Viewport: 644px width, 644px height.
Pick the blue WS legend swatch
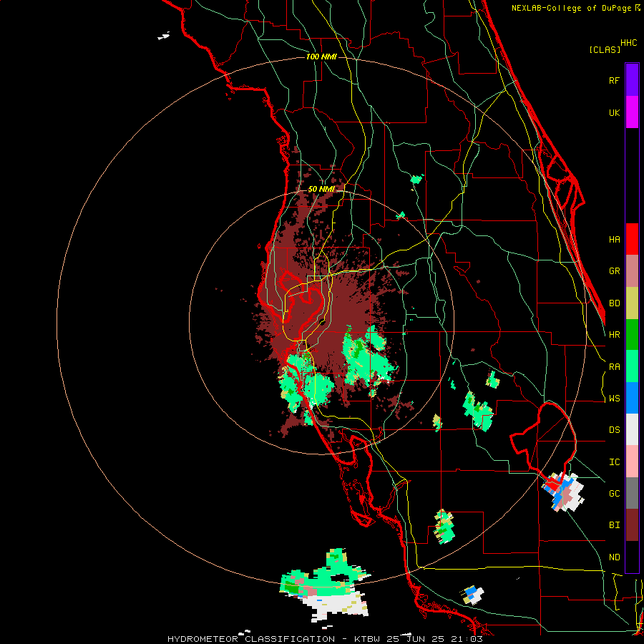point(632,398)
